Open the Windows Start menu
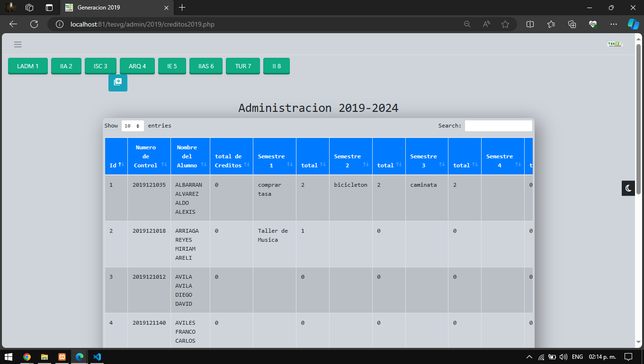The height and width of the screenshot is (364, 644). coord(9,357)
